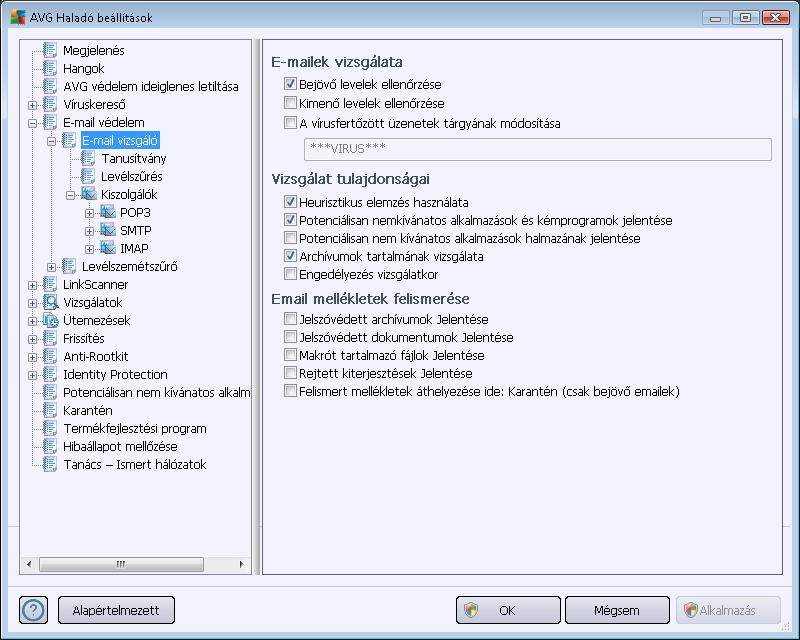
Task: Disable Heurisztikus elemzés használata
Action: pos(290,202)
